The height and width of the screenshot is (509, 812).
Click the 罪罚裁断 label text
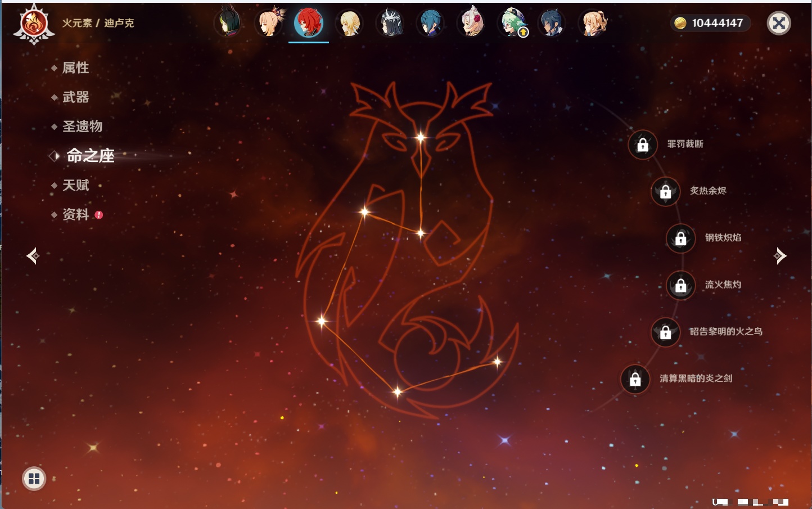pos(685,144)
